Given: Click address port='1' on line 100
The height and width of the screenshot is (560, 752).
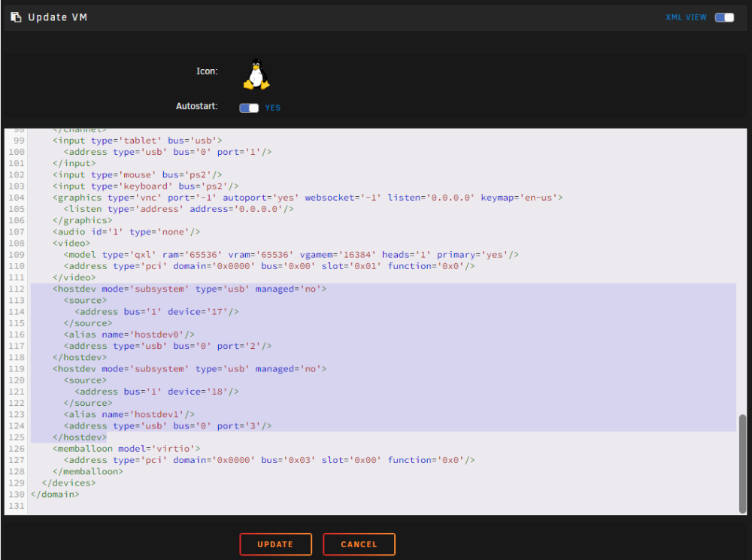Looking at the screenshot, I should coord(168,152).
